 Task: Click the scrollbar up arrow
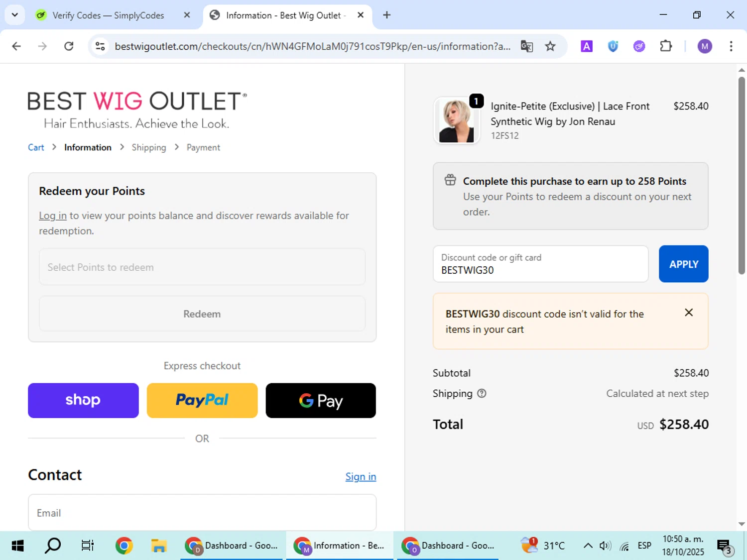pos(742,70)
